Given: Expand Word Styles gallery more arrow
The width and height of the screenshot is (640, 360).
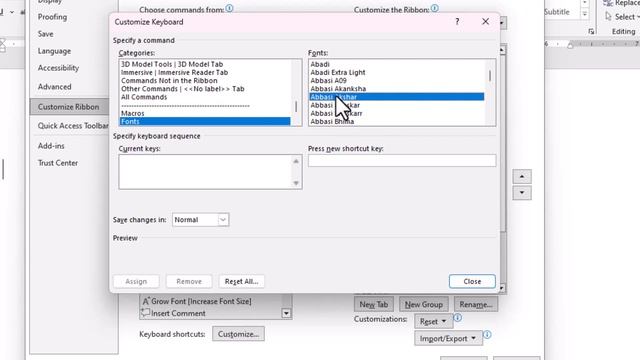Looking at the screenshot, I should coord(585,13).
